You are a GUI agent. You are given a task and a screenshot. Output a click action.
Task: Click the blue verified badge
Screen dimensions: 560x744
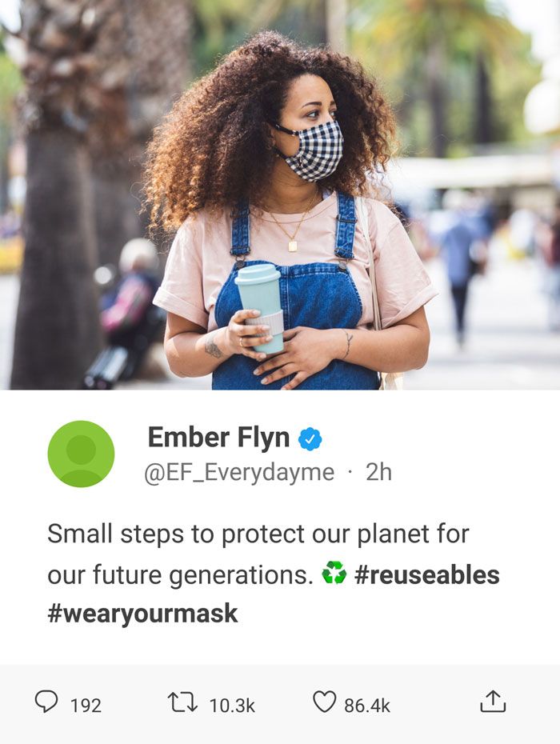click(310, 439)
